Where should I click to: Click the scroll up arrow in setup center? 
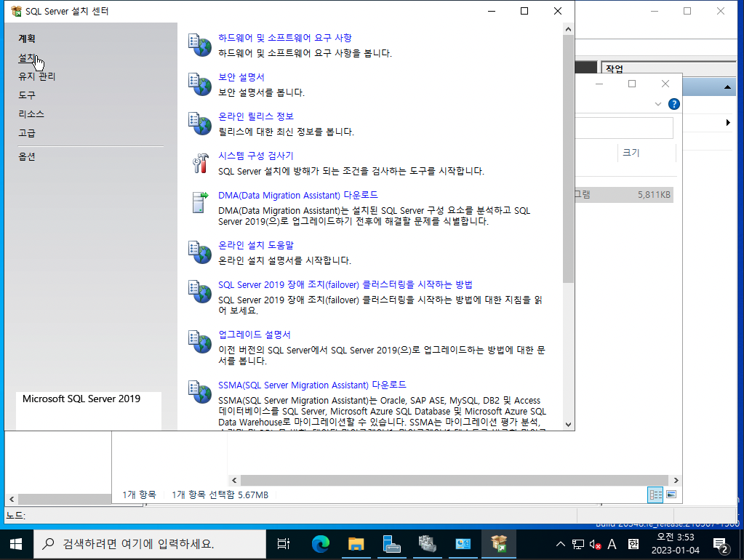[x=569, y=29]
